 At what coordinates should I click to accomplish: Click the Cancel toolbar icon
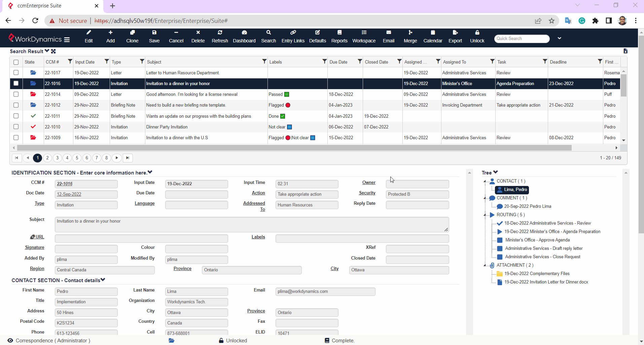(x=176, y=36)
